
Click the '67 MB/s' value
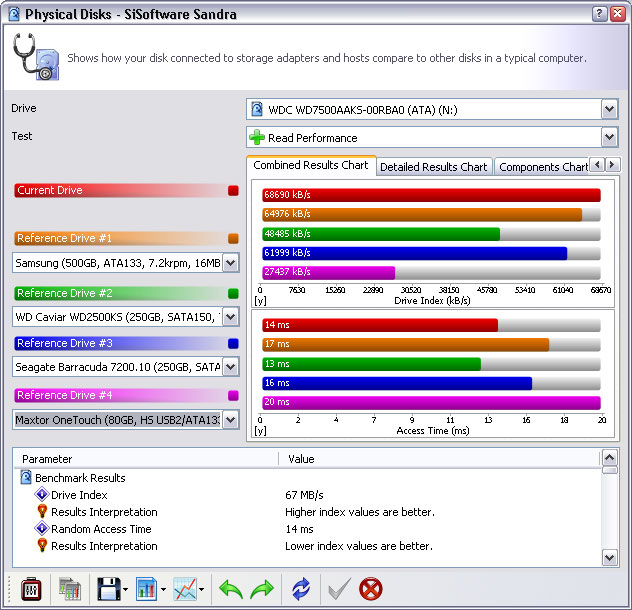pyautogui.click(x=304, y=495)
